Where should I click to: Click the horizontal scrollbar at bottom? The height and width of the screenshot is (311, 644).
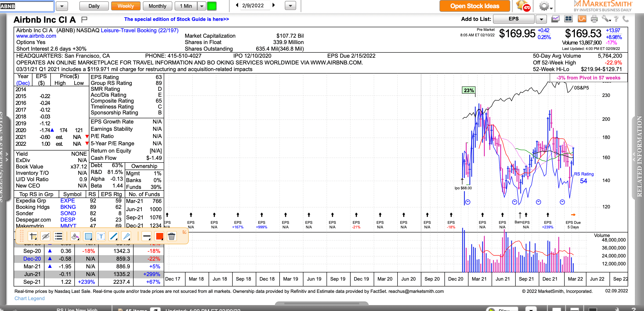322,303
